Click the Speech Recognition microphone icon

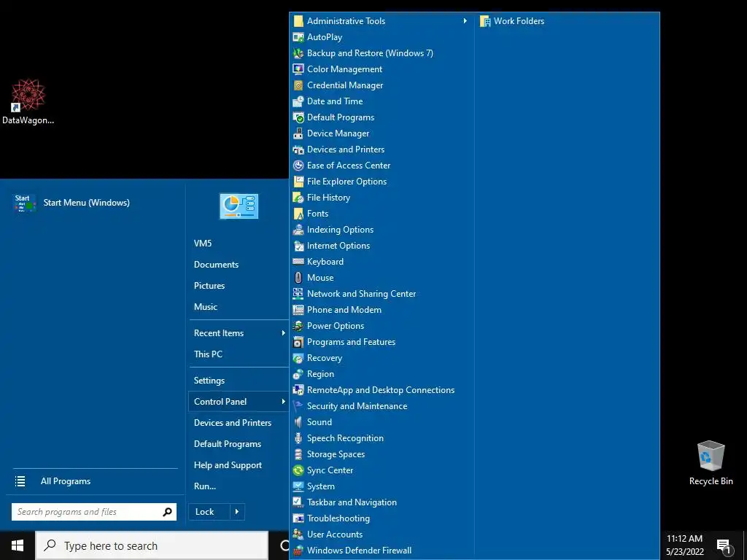[x=298, y=438]
